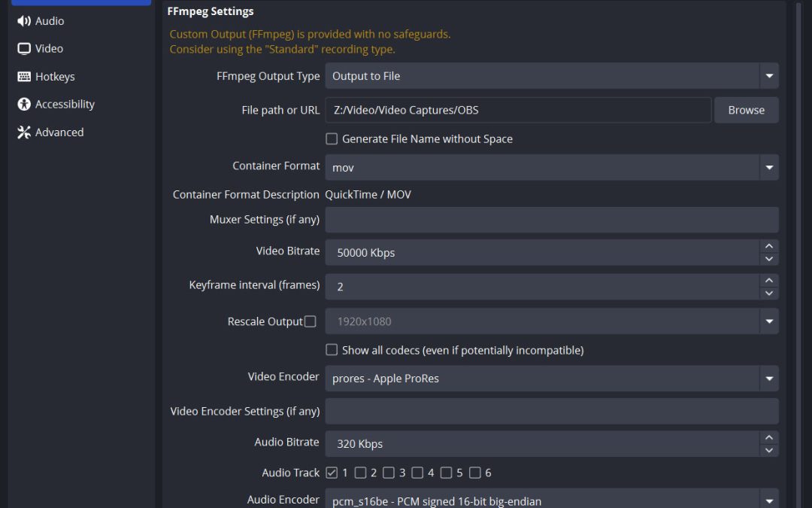Expand the Audio Encoder dropdown

[768, 500]
